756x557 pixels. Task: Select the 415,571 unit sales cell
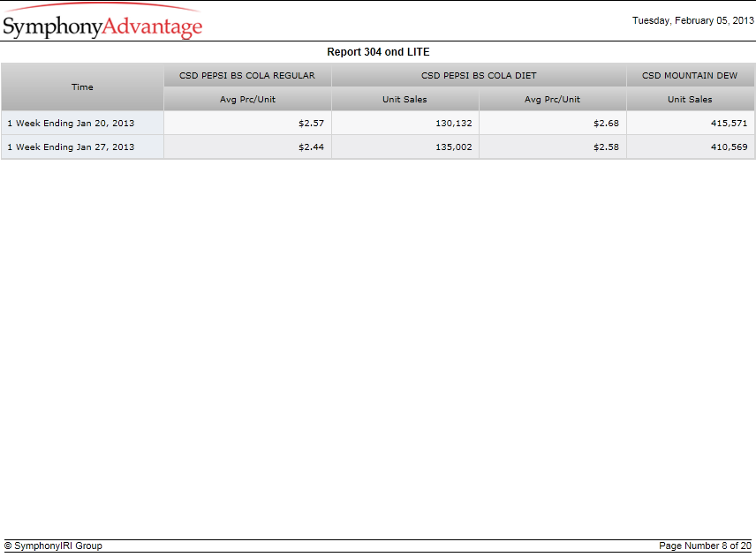point(690,123)
